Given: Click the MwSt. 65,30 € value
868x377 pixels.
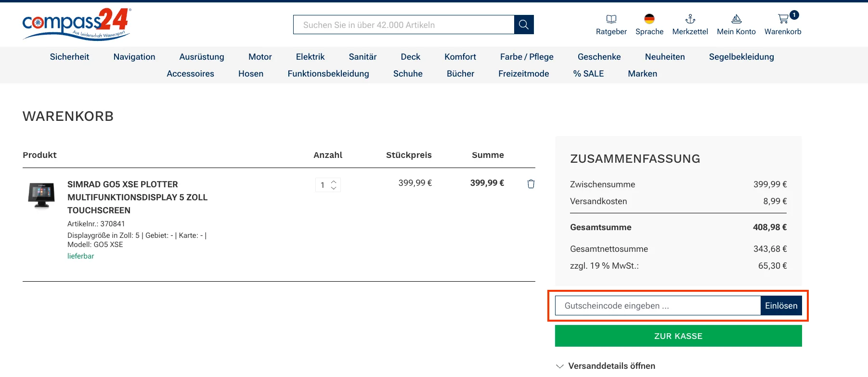Looking at the screenshot, I should (773, 266).
